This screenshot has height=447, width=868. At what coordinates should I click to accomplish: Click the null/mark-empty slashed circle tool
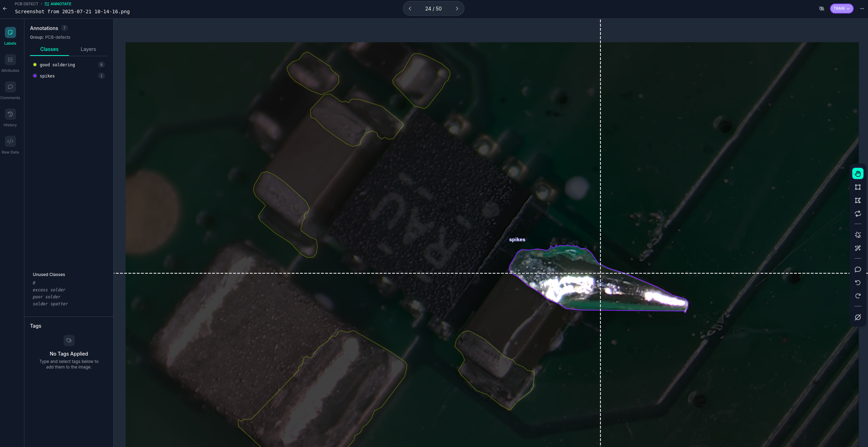coord(858,317)
